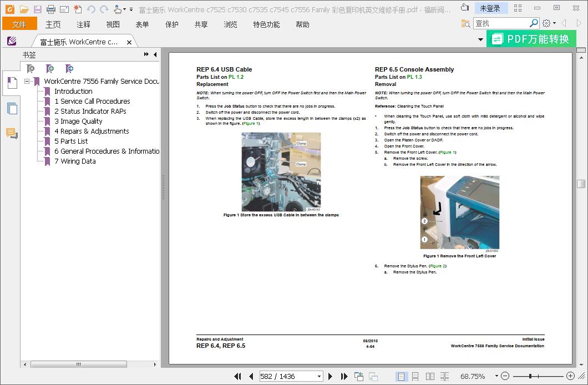The width and height of the screenshot is (588, 385).
Task: Click the 未登录 login button
Action: point(490,8)
